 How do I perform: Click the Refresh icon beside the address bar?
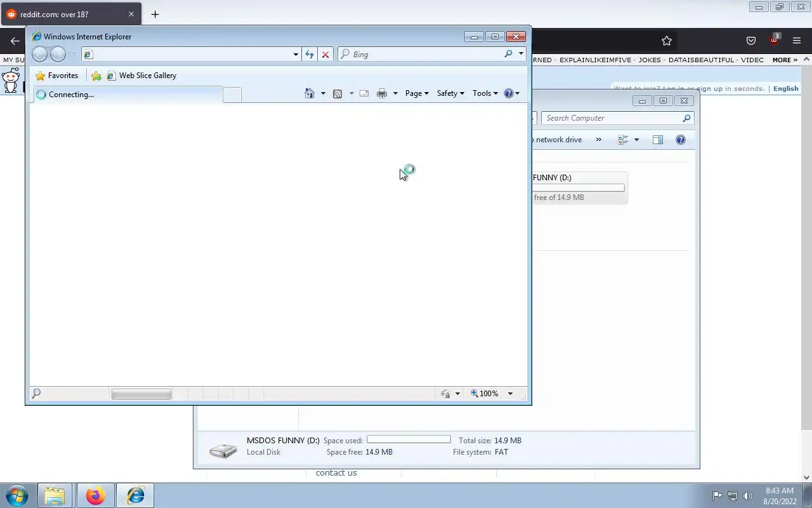(309, 55)
